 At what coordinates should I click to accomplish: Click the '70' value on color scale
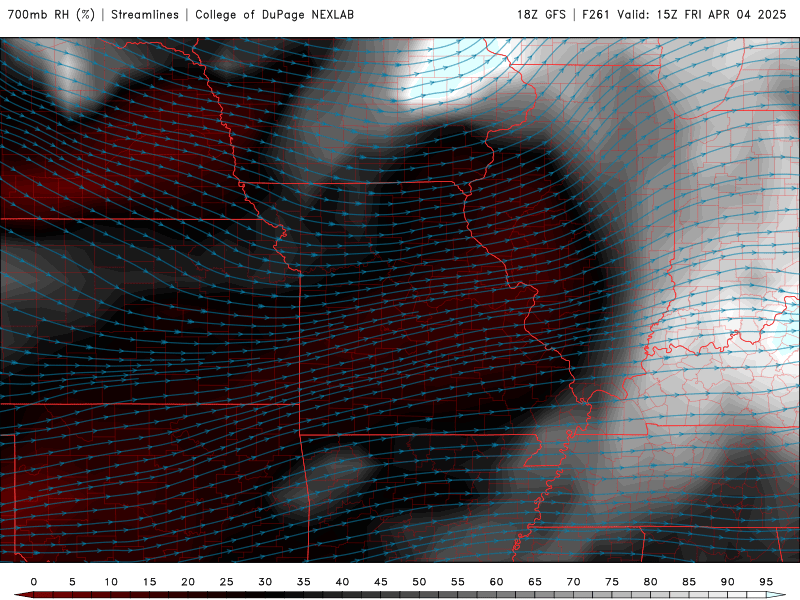(x=573, y=582)
